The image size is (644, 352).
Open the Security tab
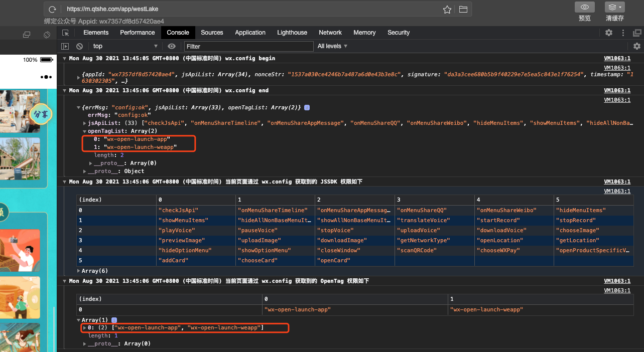(x=399, y=33)
